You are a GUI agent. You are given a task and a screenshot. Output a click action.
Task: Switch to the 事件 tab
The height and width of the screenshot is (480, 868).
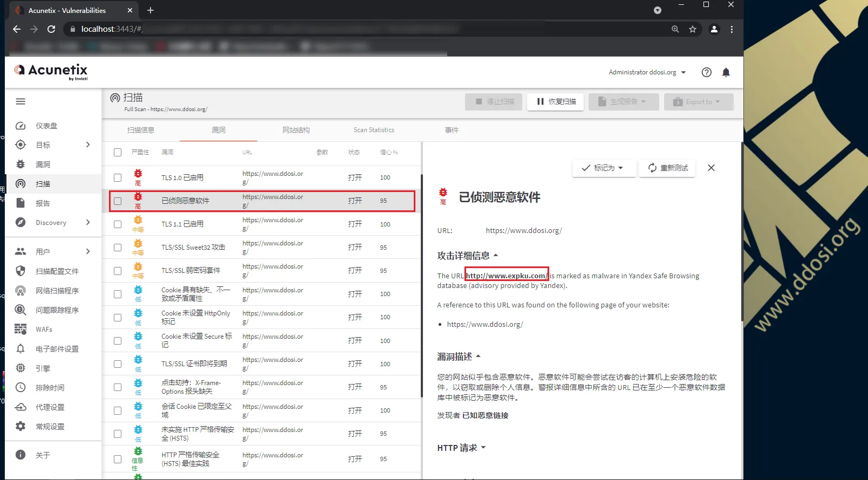pos(452,130)
